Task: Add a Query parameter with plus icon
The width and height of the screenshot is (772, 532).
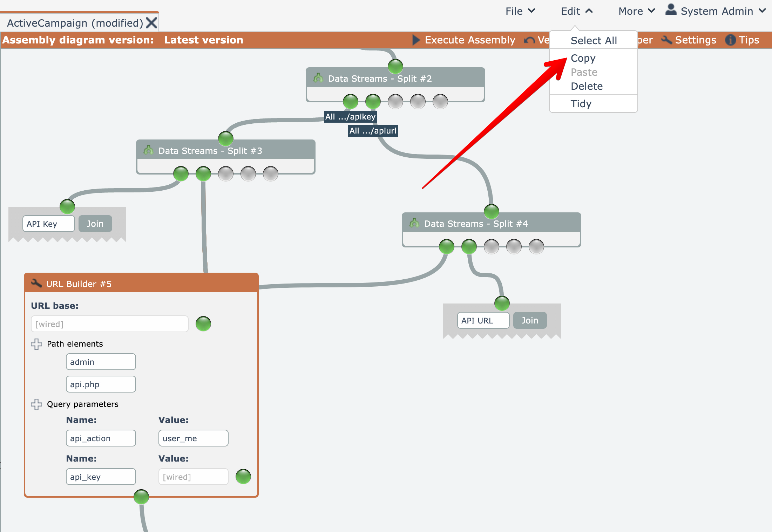Action: pyautogui.click(x=36, y=404)
